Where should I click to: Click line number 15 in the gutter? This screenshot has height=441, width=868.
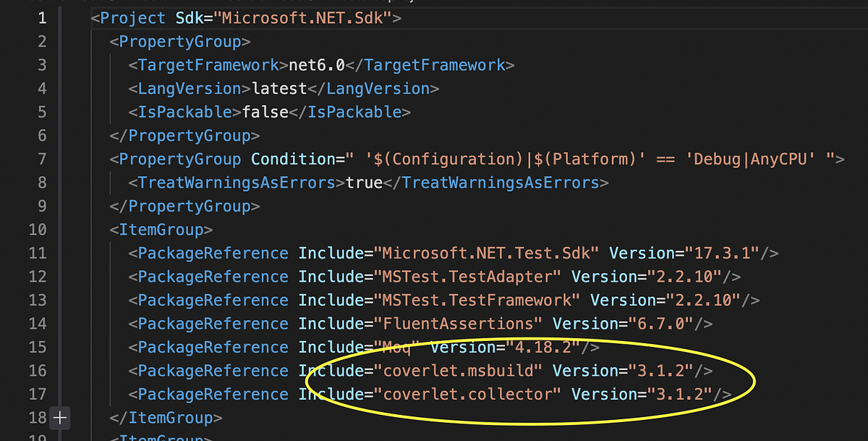[38, 347]
